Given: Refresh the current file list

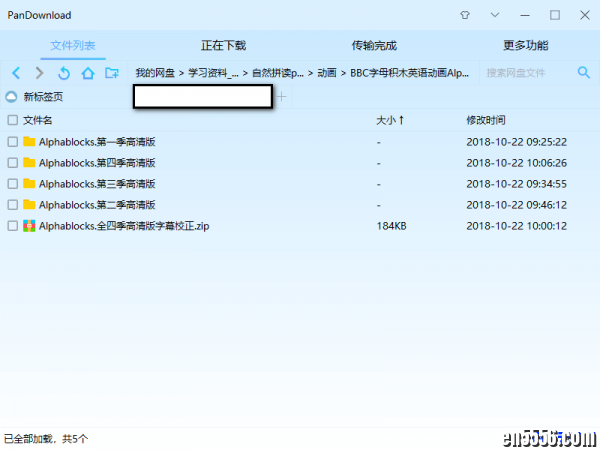Looking at the screenshot, I should click(64, 73).
